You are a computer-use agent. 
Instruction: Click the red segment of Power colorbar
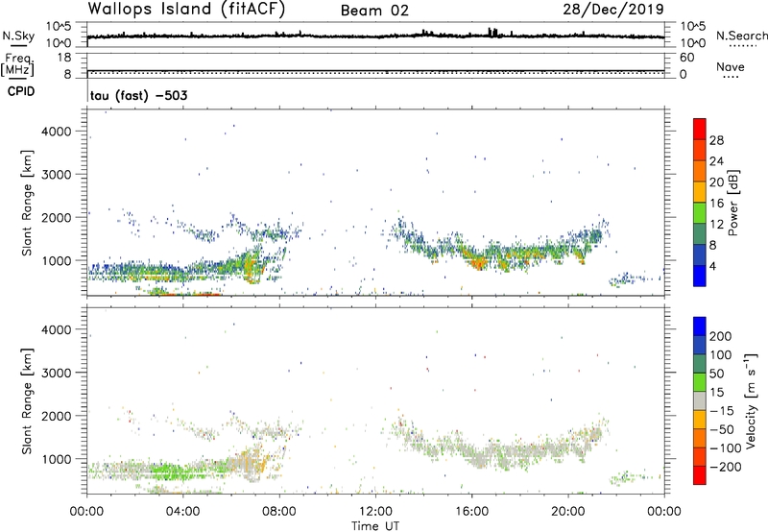point(700,129)
